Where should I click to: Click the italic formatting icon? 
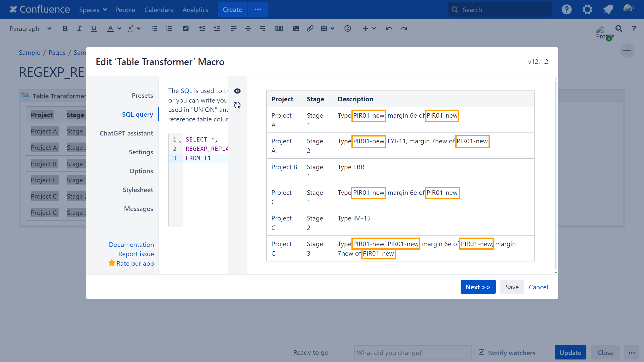coord(79,29)
